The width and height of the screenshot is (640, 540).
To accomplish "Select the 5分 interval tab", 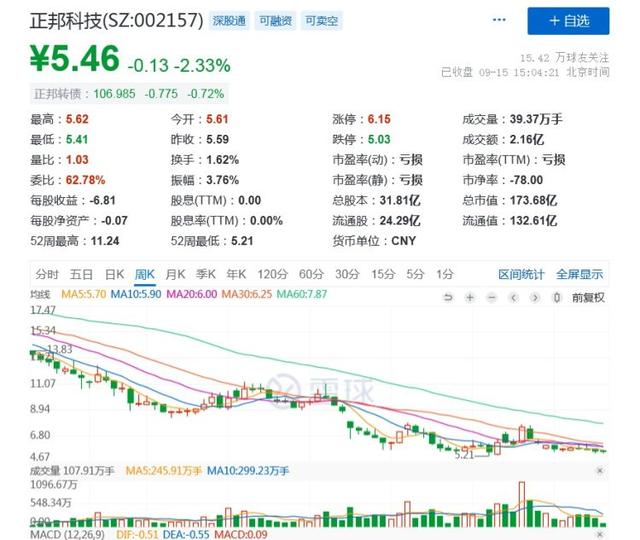I will point(415,274).
